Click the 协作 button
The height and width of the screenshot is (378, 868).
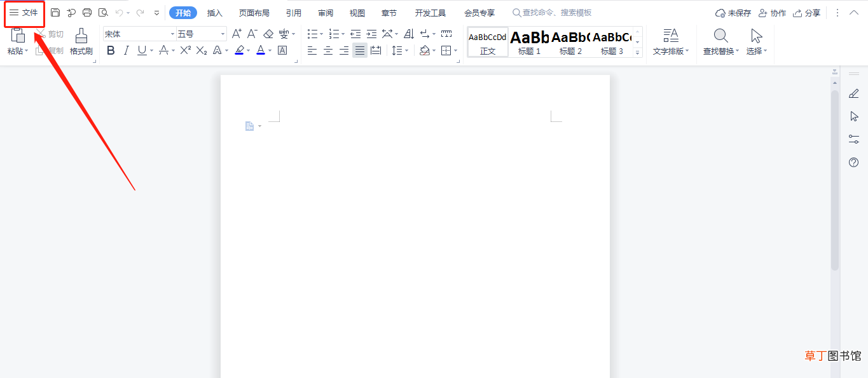[773, 13]
